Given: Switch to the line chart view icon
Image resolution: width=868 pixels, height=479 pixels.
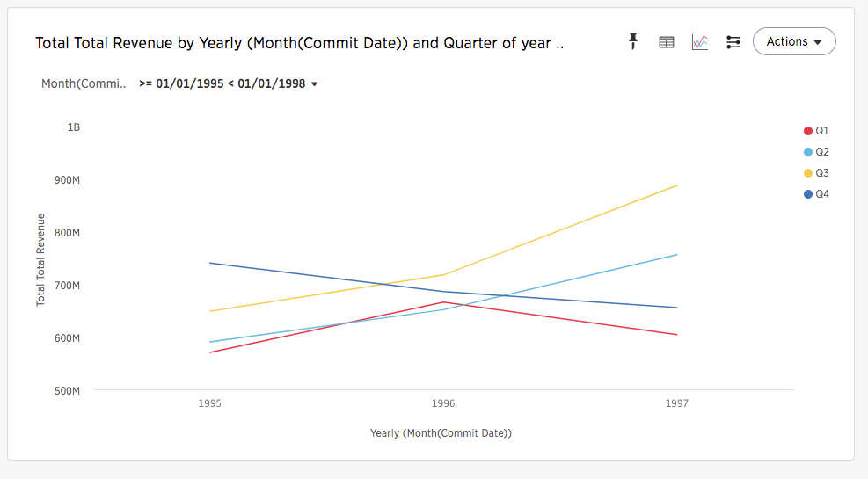Looking at the screenshot, I should 700,41.
